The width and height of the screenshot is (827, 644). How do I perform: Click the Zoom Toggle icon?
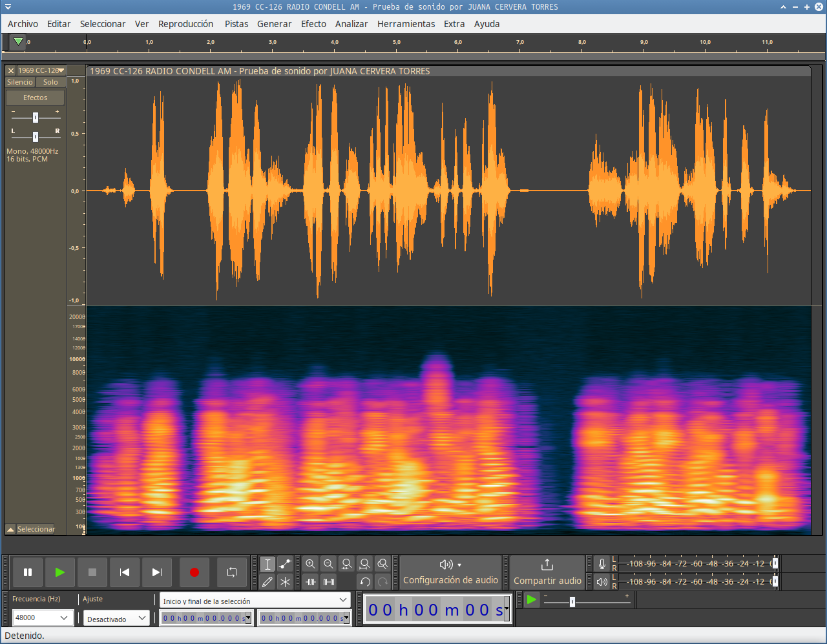point(383,564)
